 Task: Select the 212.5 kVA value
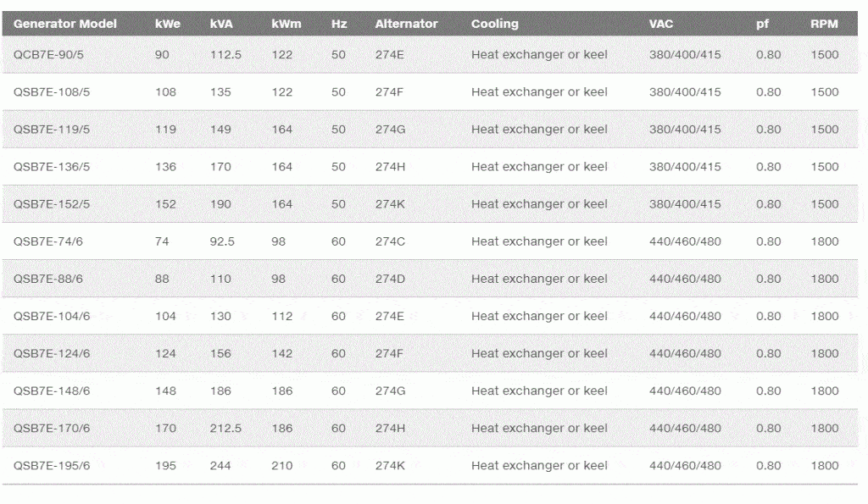tap(225, 429)
